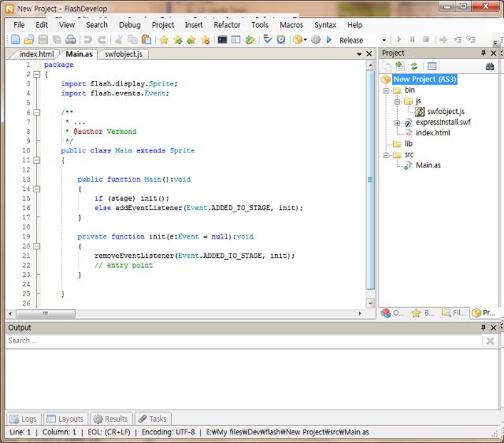Open the Results tab at the bottom
The width and height of the screenshot is (504, 443).
coord(111,419)
